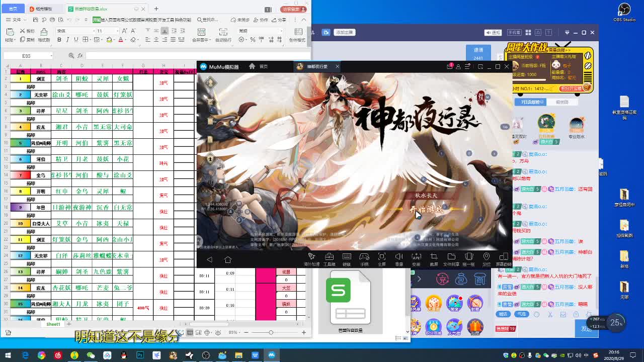This screenshot has width=644, height=362.
Task: Select Sheet1 tab at workbook bottom
Action: coord(53,324)
